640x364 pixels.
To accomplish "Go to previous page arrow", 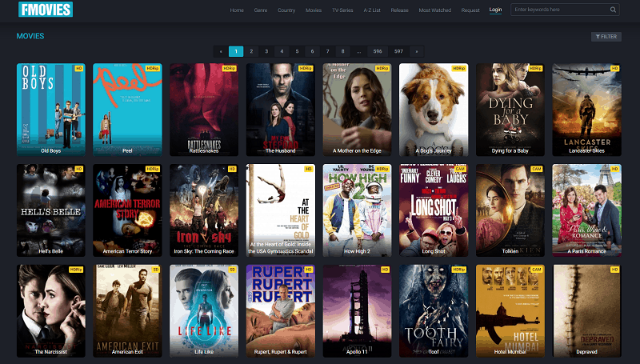I will click(221, 51).
